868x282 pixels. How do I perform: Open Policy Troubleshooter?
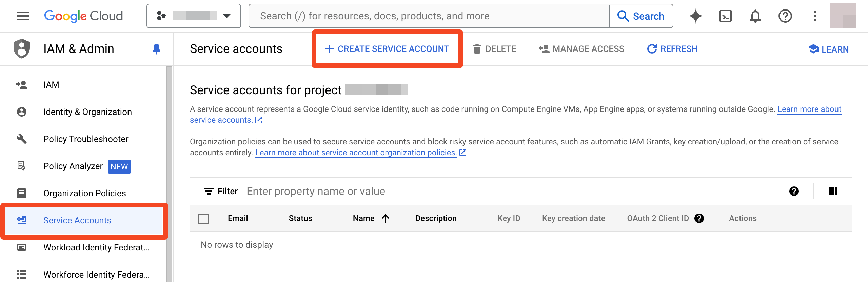point(83,139)
